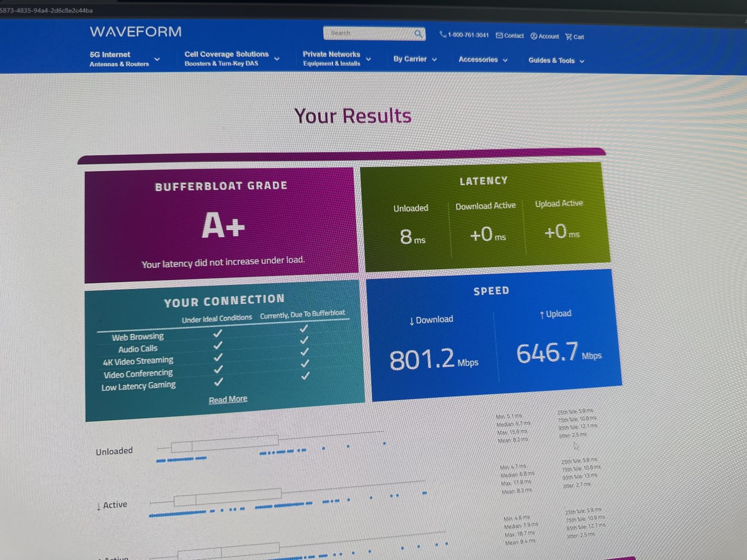Expand the Accessories chevron
The height and width of the screenshot is (560, 747).
[505, 60]
